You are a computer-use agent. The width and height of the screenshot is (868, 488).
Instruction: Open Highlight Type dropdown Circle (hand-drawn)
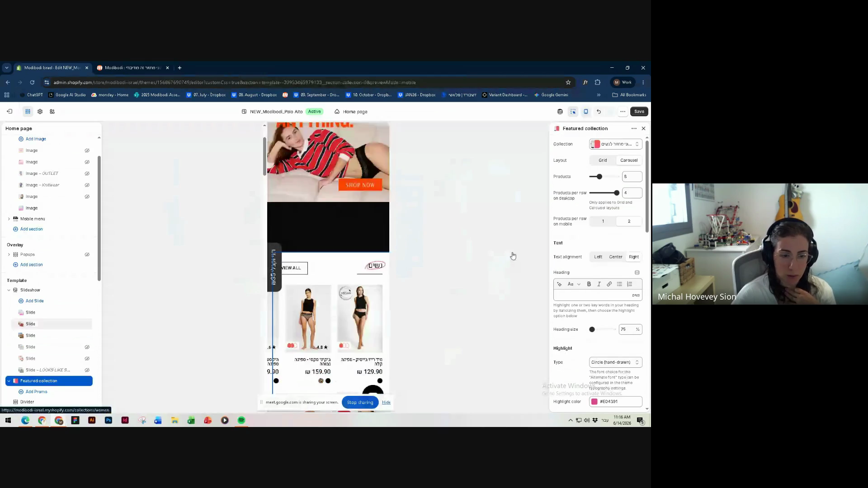tap(615, 362)
